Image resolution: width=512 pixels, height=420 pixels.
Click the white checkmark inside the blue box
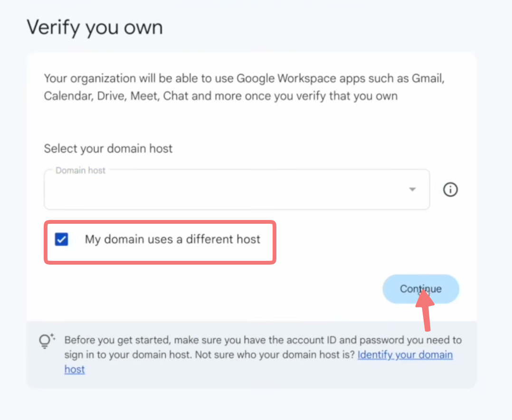click(x=61, y=239)
